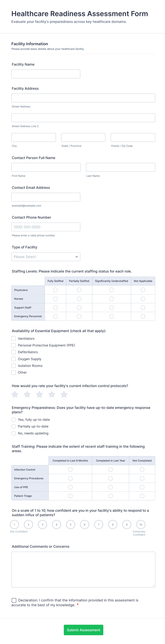Select 'No, needs updating' radio option
The image size is (165, 644).
[x=14, y=433]
